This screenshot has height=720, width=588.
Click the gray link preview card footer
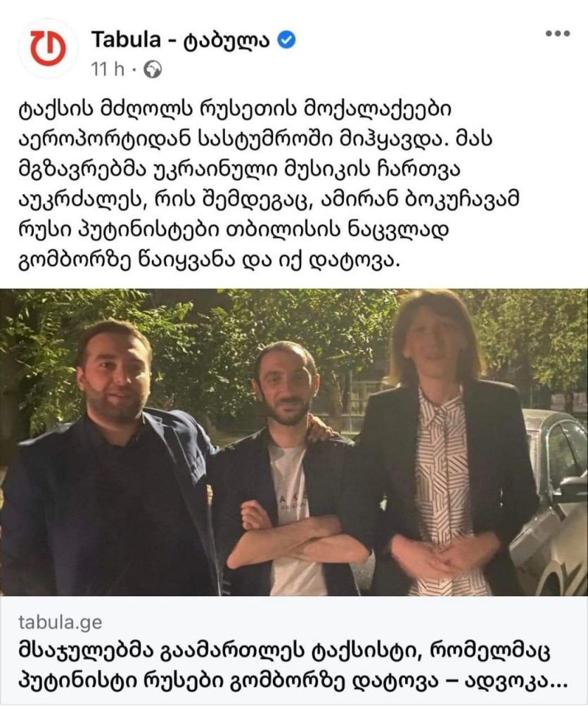[x=294, y=650]
